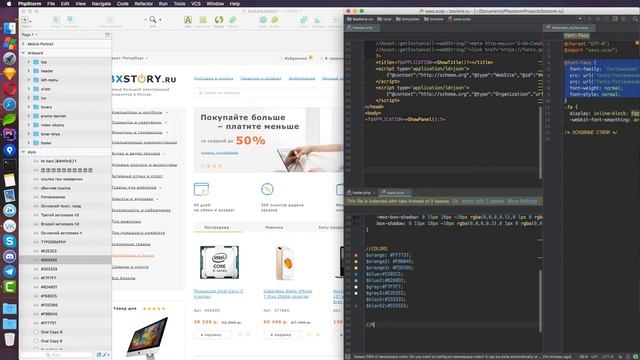This screenshot has height=360, width=640.
Task: Open the Navigate menu
Action: (101, 4)
